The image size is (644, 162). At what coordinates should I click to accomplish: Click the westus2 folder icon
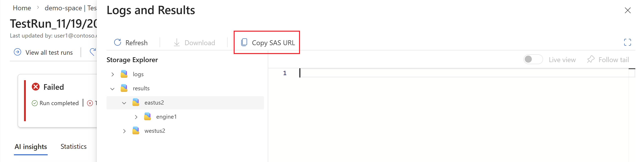[x=136, y=131]
